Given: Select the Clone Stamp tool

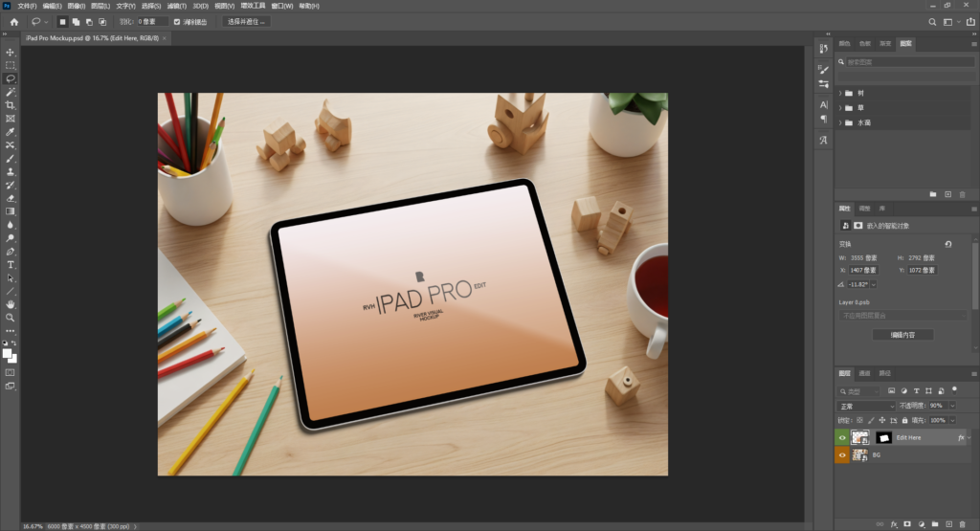Looking at the screenshot, I should 10,172.
